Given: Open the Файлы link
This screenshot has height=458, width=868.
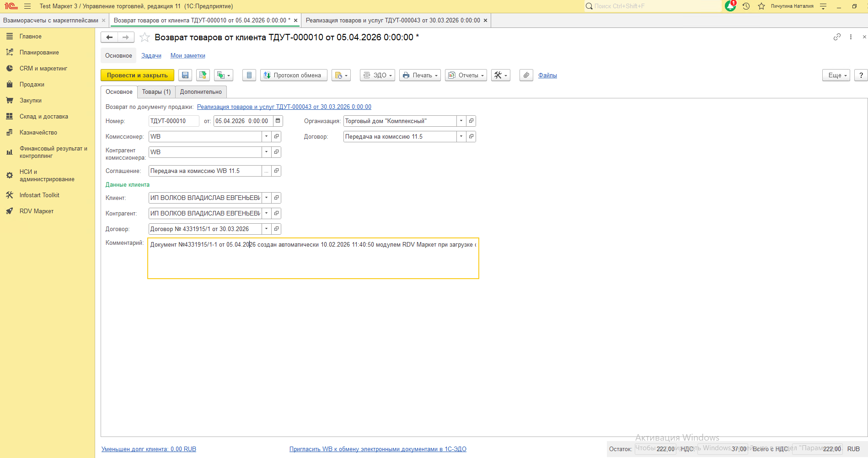Looking at the screenshot, I should pyautogui.click(x=547, y=75).
